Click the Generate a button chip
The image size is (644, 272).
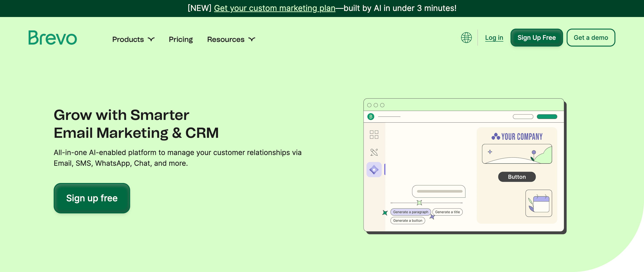click(x=407, y=221)
